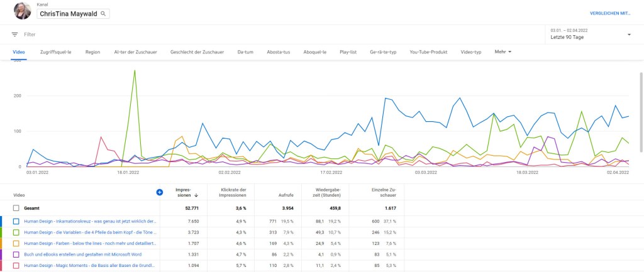644x272 pixels.
Task: Open the Mehr dropdown in the tab bar
Action: point(503,52)
